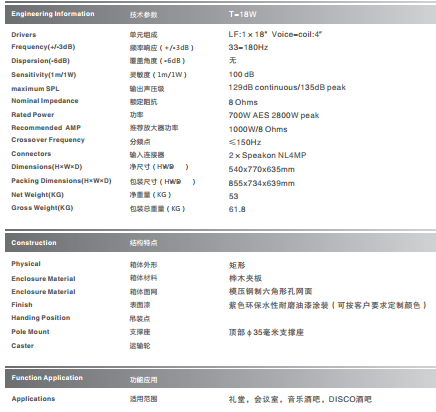This screenshot has height=412, width=436.
Task: Click the Function Application section header
Action: coord(47,378)
